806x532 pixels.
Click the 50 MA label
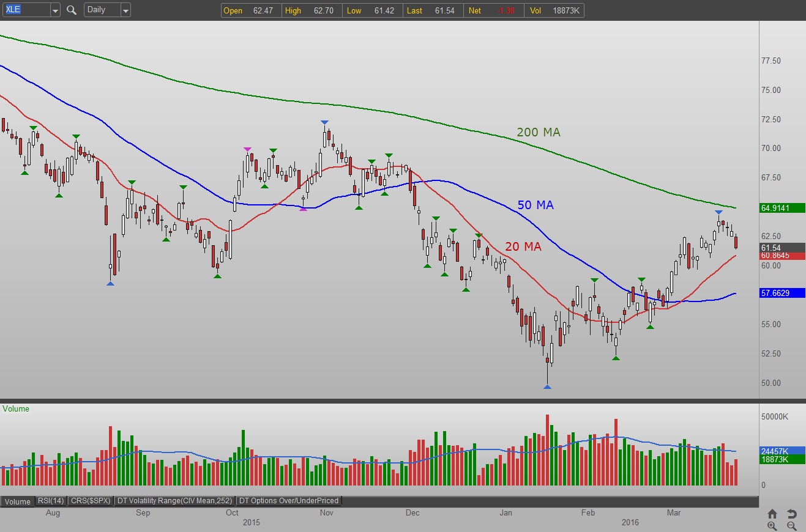pos(535,205)
